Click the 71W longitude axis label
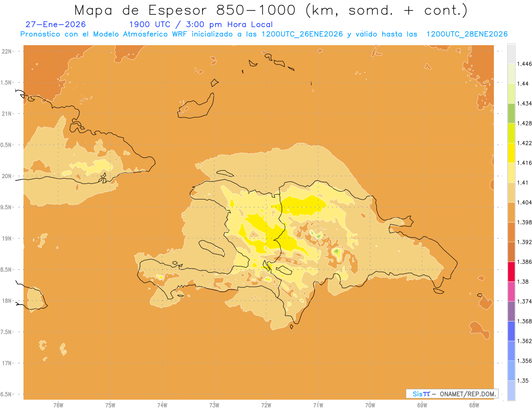The width and height of the screenshot is (532, 411). pos(318,405)
